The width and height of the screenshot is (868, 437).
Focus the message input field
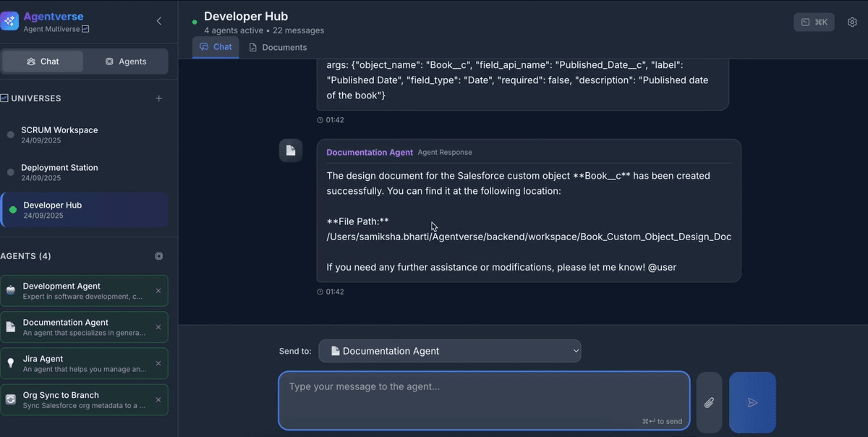483,400
